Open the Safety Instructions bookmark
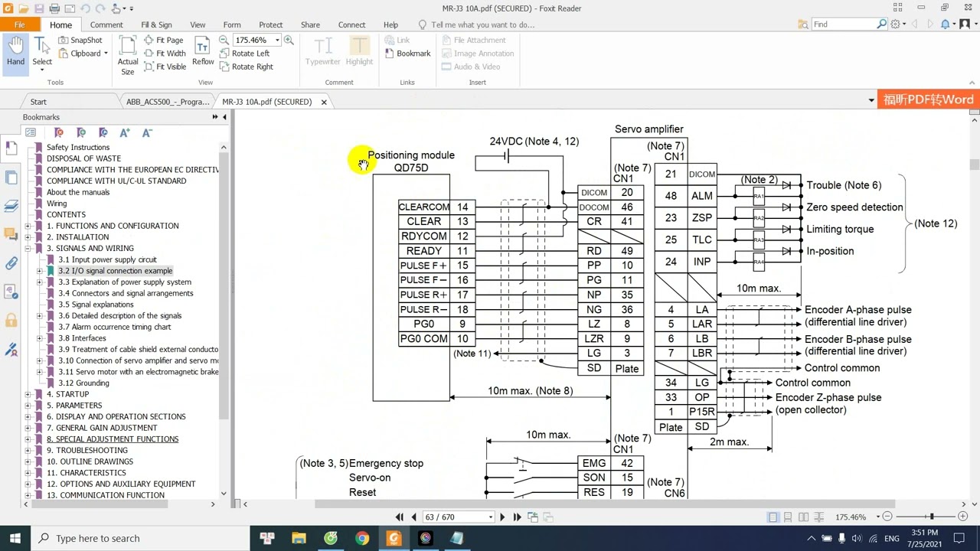Screen dimensions: 980x551 pos(78,147)
